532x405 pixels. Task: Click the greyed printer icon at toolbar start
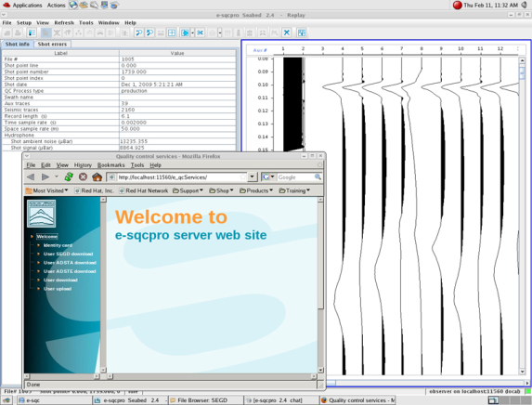(7, 33)
